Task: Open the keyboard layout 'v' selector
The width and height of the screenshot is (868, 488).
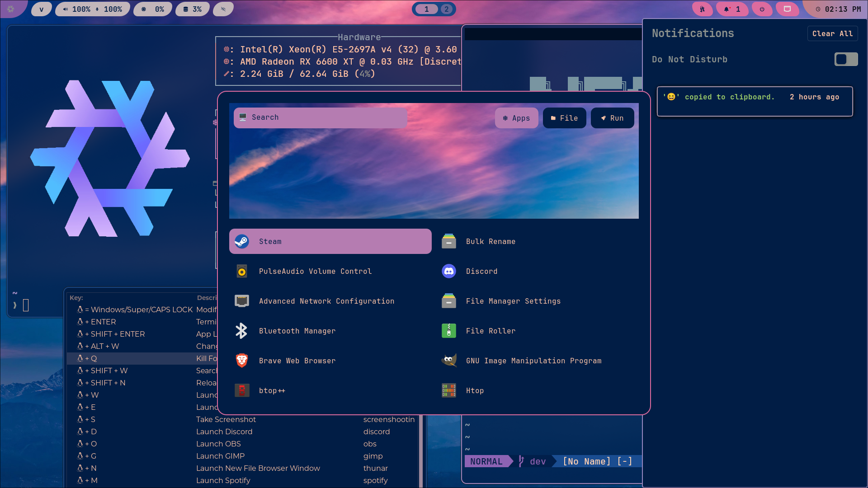Action: 41,9
